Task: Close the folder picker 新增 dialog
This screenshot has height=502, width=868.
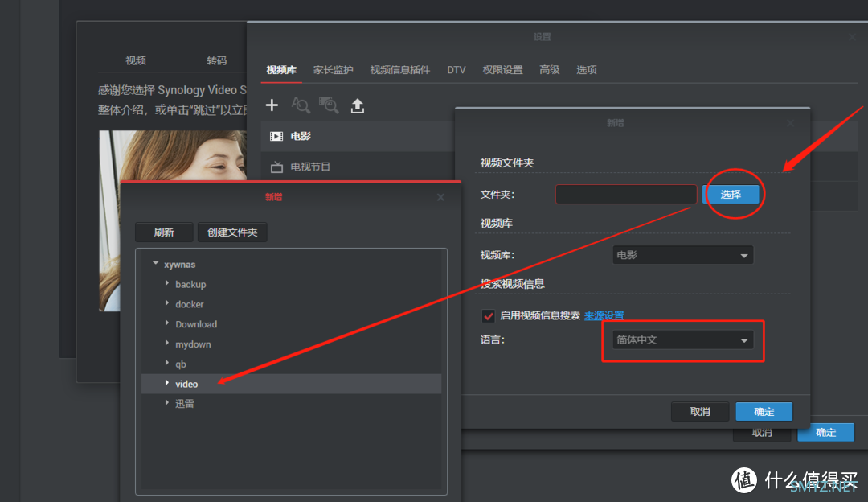Action: click(440, 197)
